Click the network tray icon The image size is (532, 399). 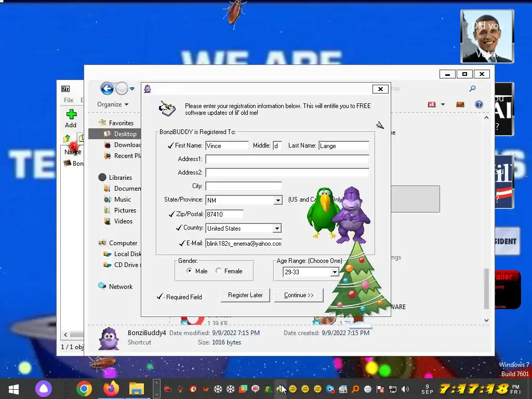(x=393, y=389)
